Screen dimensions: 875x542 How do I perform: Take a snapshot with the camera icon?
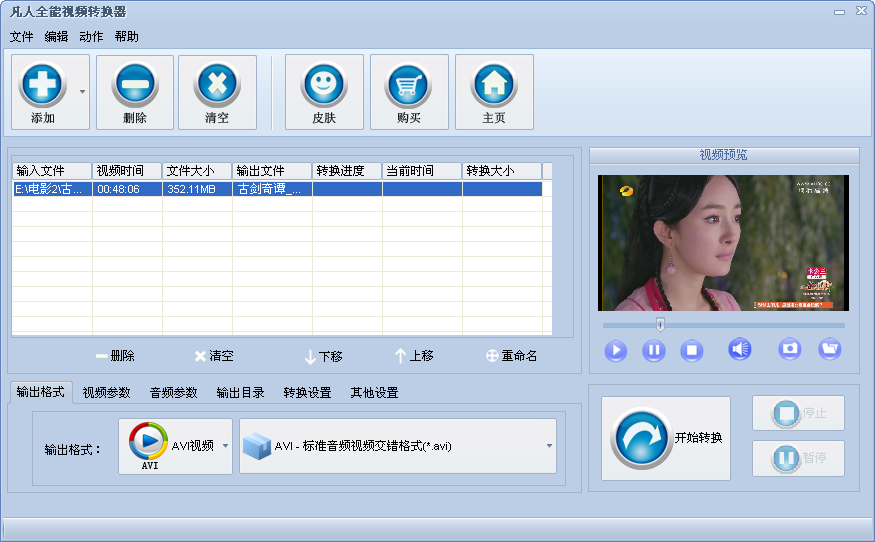point(790,349)
